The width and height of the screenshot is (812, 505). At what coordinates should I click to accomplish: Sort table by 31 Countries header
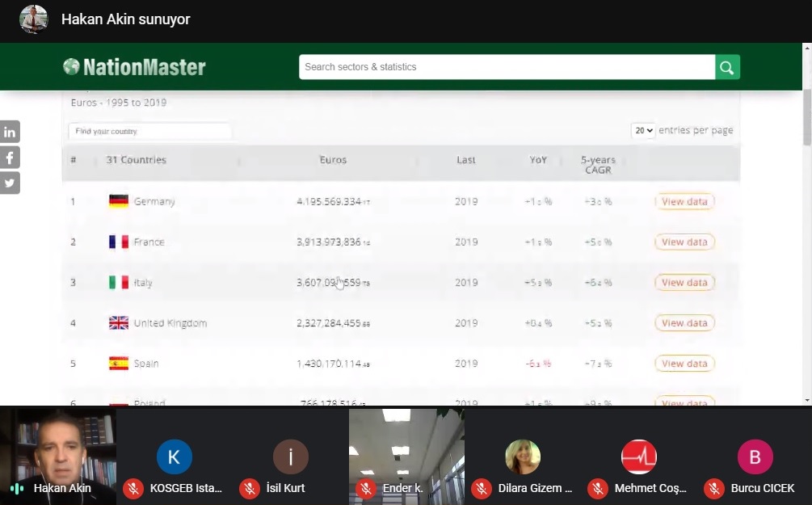(x=137, y=160)
